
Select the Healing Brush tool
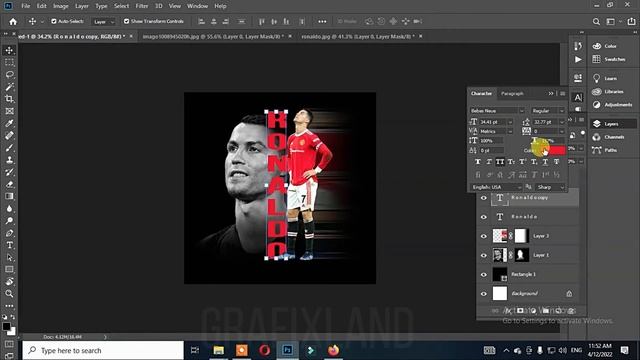tap(9, 136)
